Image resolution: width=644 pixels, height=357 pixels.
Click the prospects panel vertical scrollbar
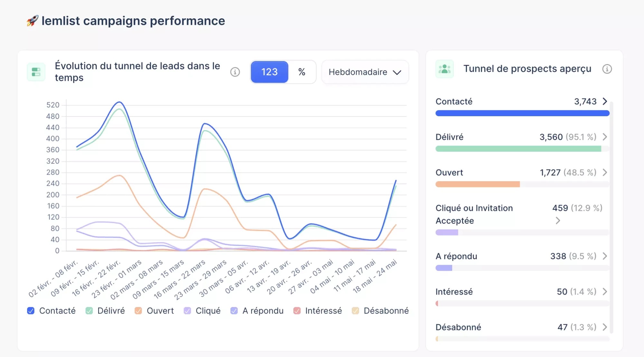(611, 218)
